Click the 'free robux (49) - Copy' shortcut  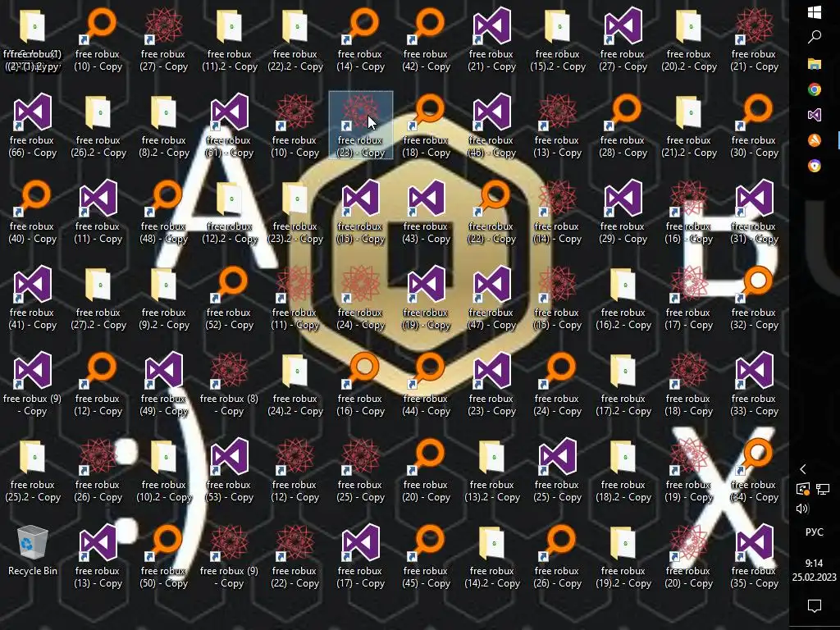point(164,384)
